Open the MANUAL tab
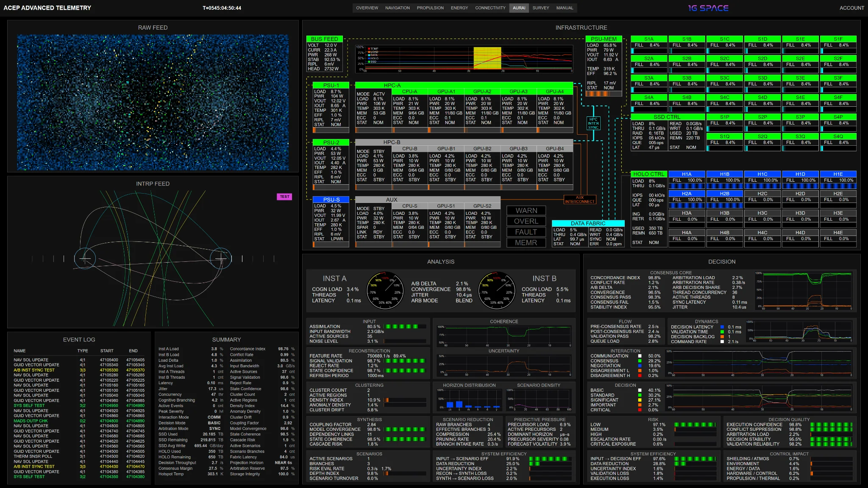 (x=565, y=8)
